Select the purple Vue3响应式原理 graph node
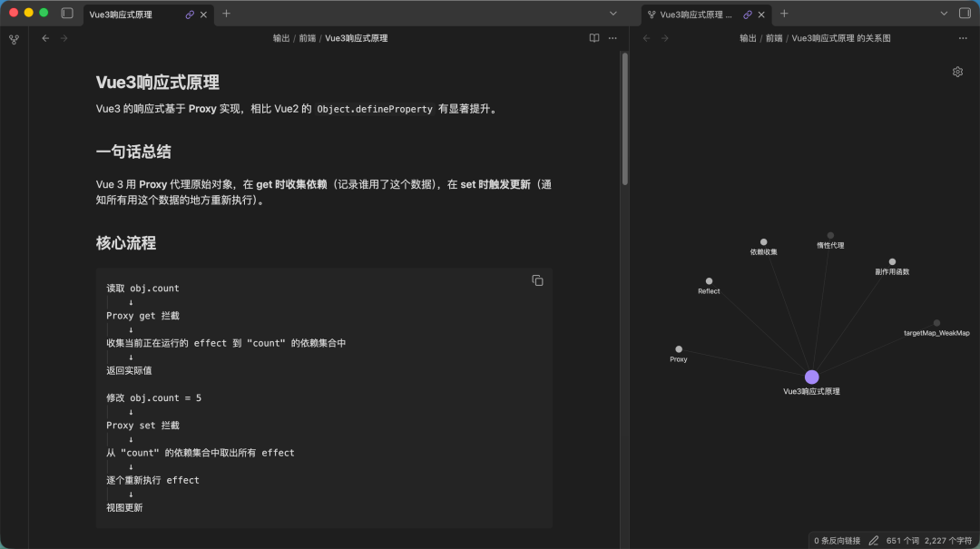This screenshot has height=549, width=980. 811,377
